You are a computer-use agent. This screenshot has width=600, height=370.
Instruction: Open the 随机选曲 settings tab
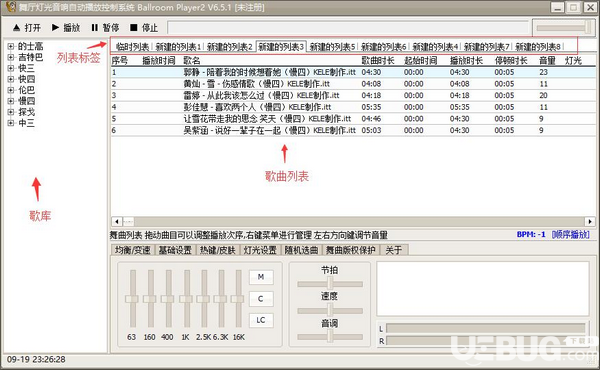click(301, 250)
